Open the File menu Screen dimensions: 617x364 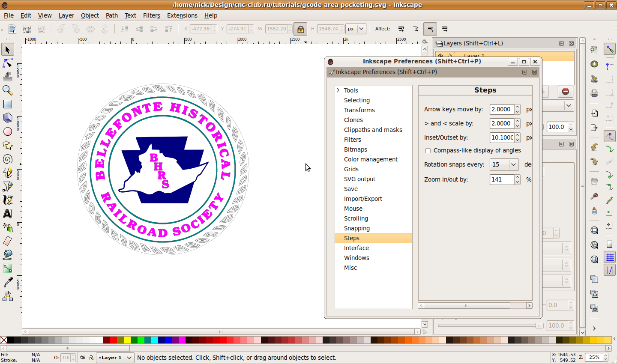pos(9,15)
